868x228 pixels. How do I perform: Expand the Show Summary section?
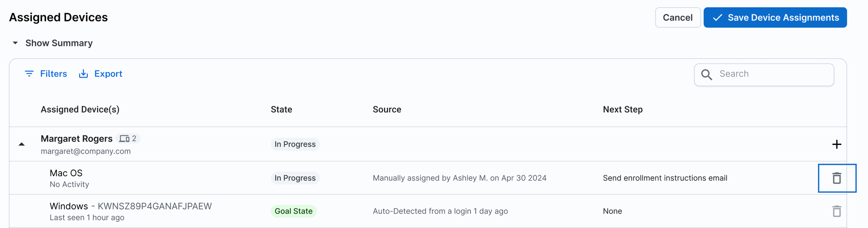click(15, 43)
